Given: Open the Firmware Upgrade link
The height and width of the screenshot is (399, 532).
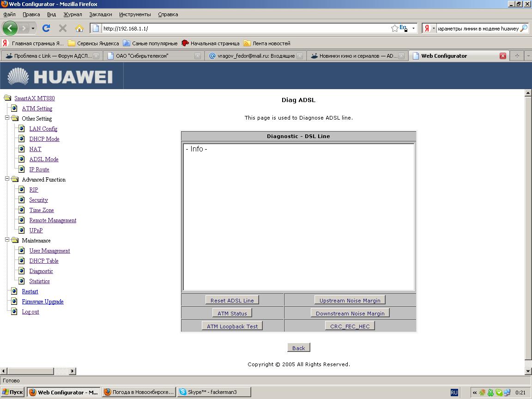Looking at the screenshot, I should click(42, 302).
